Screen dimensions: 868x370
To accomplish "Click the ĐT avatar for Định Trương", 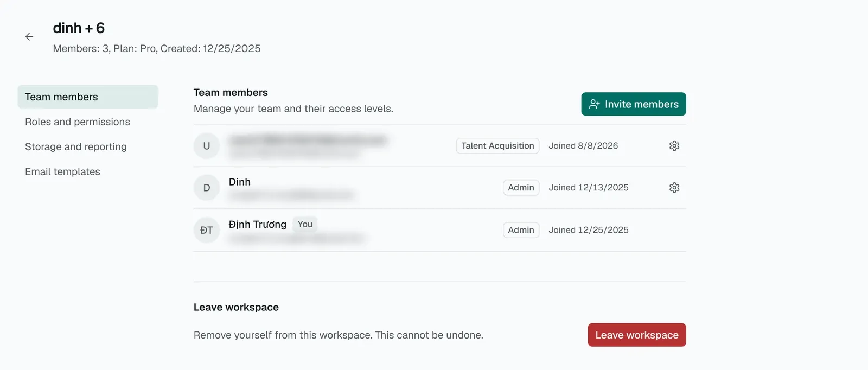I will tap(207, 230).
